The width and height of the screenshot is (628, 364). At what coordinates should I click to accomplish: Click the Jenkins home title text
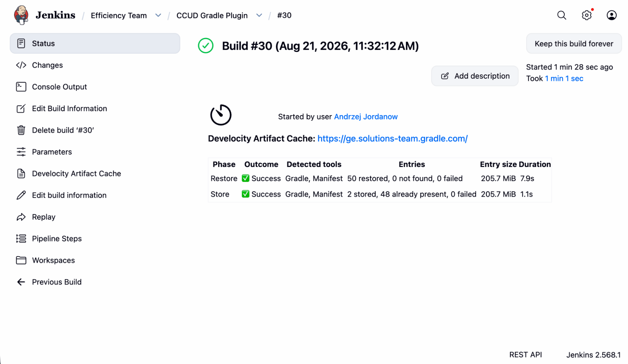tap(55, 15)
